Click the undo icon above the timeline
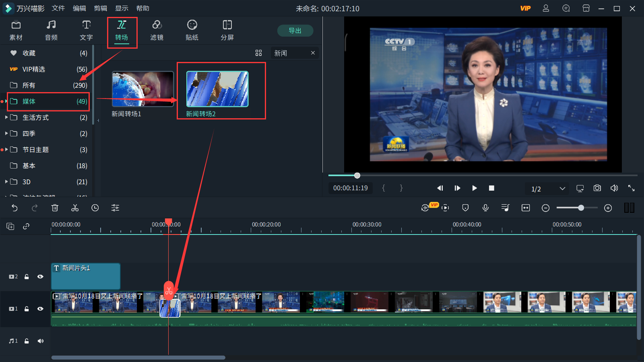This screenshot has width=644, height=362. [15, 208]
